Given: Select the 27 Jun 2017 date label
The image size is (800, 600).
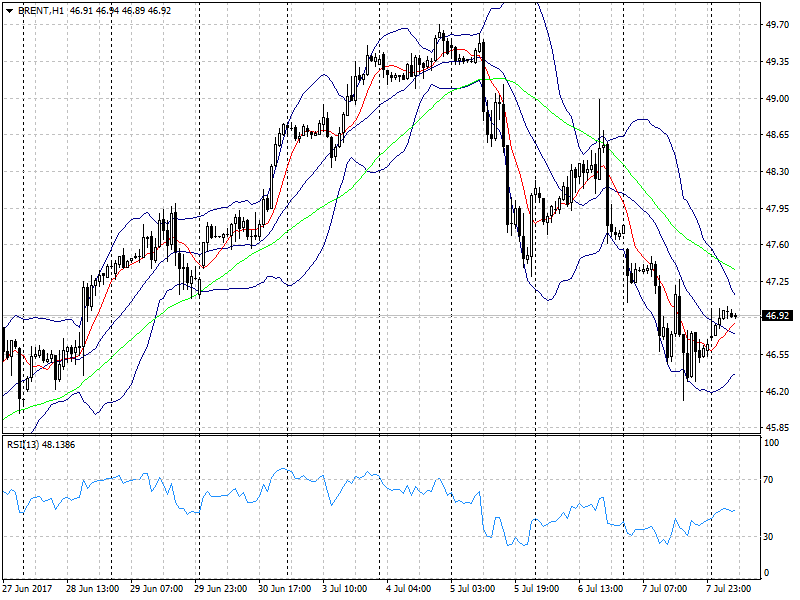Looking at the screenshot, I should (28, 588).
